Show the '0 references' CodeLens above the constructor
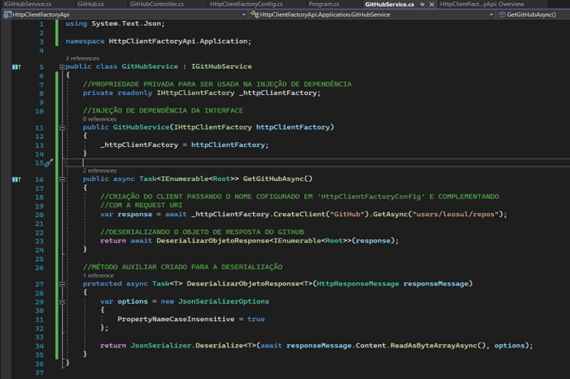Image resolution: width=570 pixels, height=379 pixels. [x=99, y=119]
